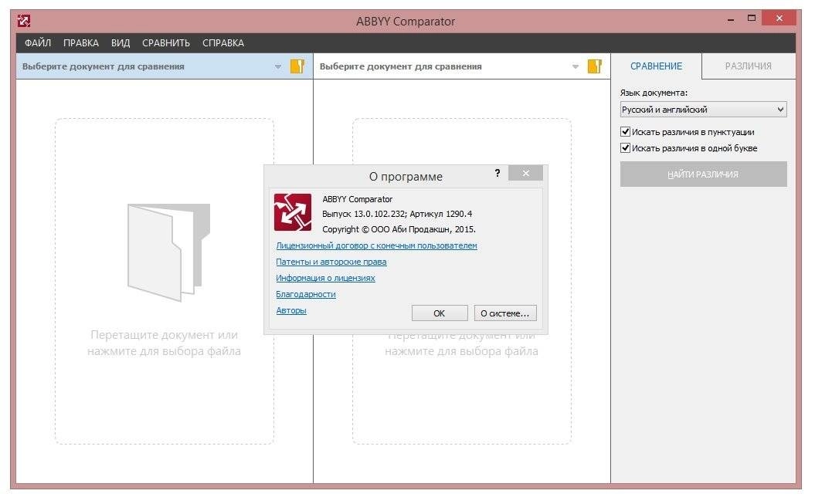Image resolution: width=815 pixels, height=504 pixels.
Task: Click the large document placeholder in left pane
Action: 169,252
